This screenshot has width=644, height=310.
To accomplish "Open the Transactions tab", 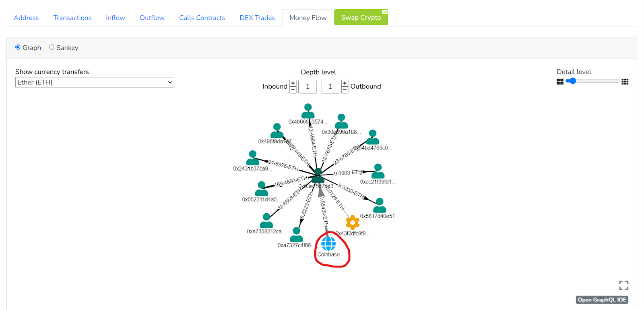I will coord(72,18).
